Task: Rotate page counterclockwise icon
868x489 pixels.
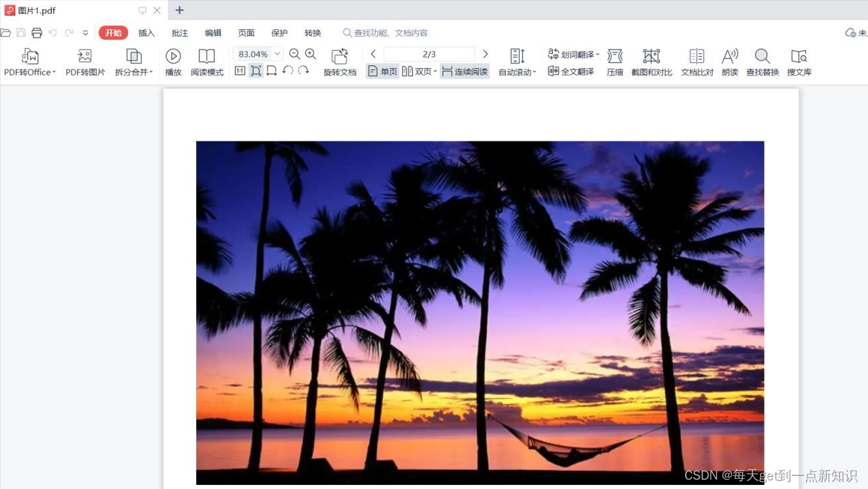Action: (x=288, y=70)
